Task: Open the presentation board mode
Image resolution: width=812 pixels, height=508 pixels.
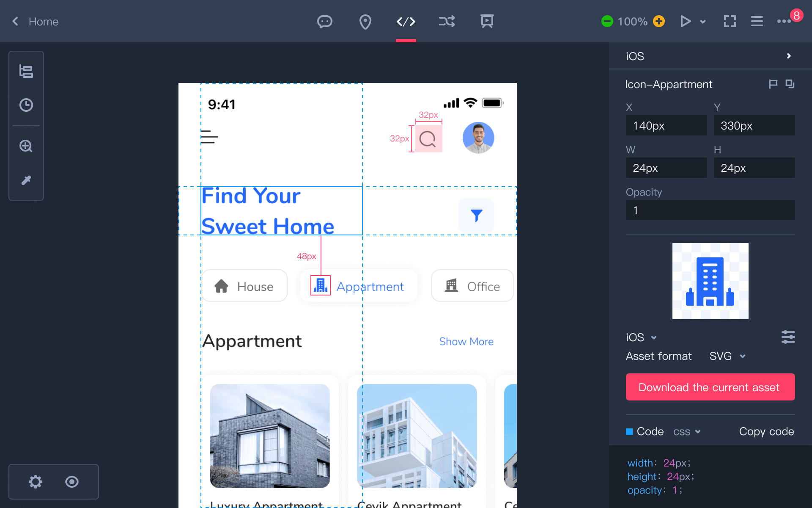Action: click(487, 21)
